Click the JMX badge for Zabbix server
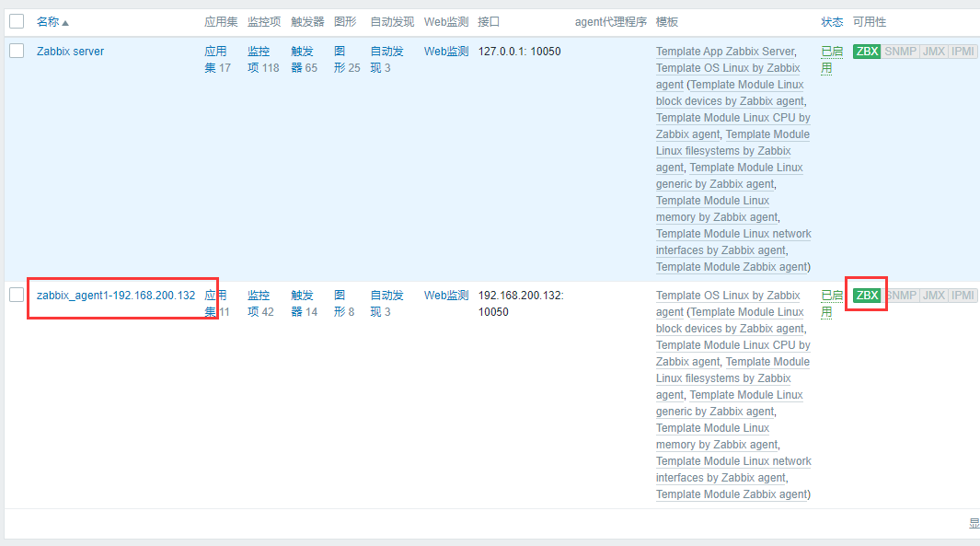 pyautogui.click(x=934, y=52)
